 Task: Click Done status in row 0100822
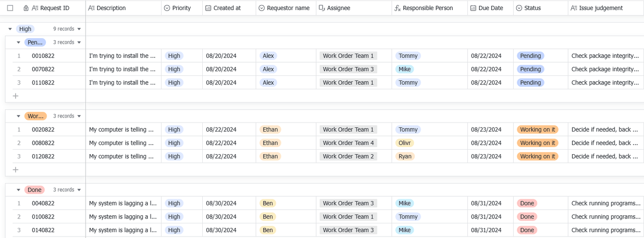527,216
